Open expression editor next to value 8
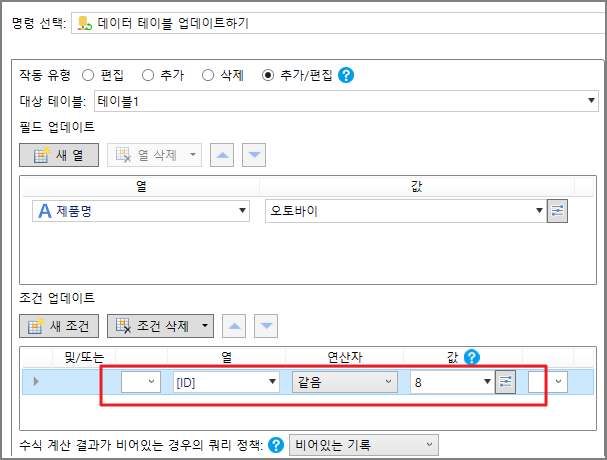Viewport: 607px width, 460px height. click(506, 382)
